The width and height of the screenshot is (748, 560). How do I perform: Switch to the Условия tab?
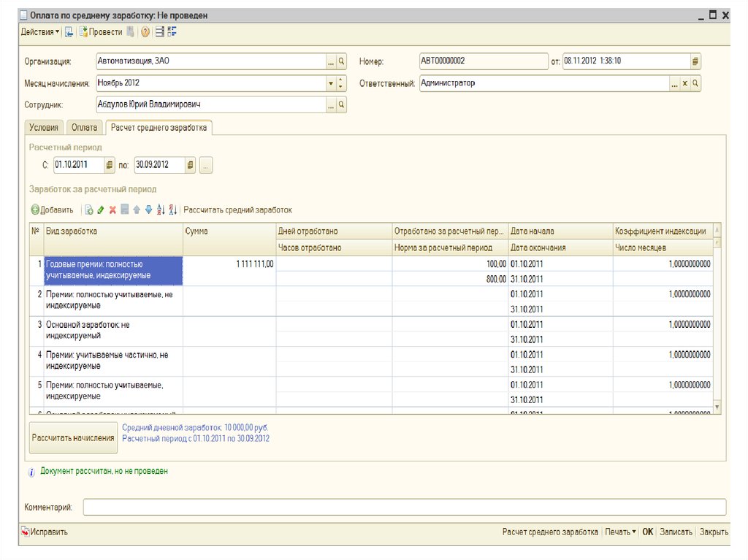point(43,128)
